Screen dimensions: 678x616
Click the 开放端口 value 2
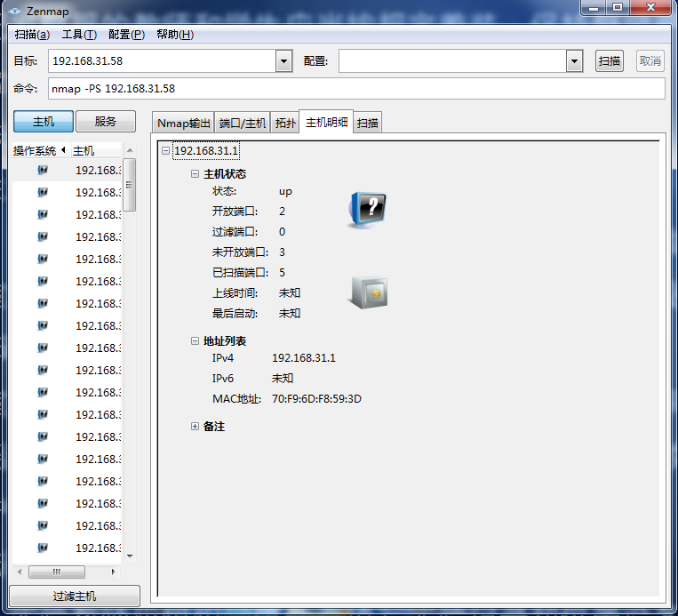point(282,211)
